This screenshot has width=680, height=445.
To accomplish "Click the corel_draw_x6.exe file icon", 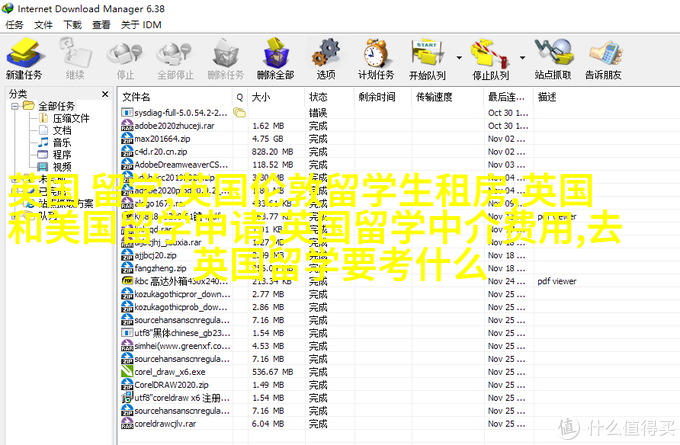I will click(x=127, y=372).
